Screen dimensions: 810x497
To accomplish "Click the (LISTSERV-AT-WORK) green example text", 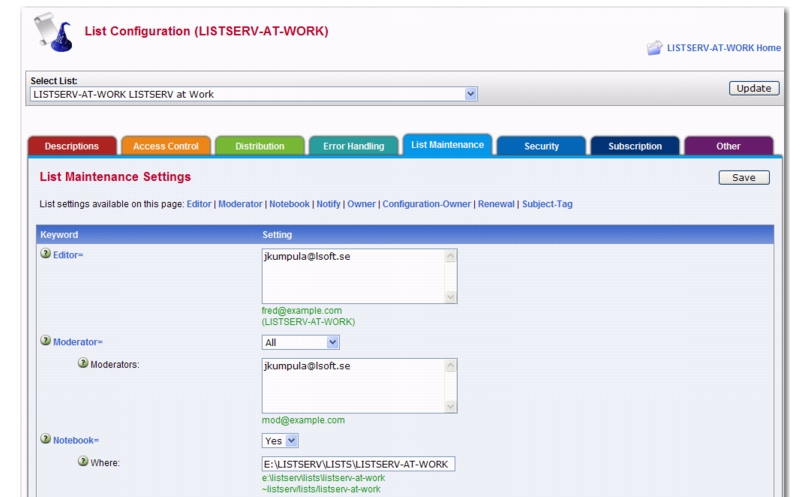I will click(x=308, y=322).
